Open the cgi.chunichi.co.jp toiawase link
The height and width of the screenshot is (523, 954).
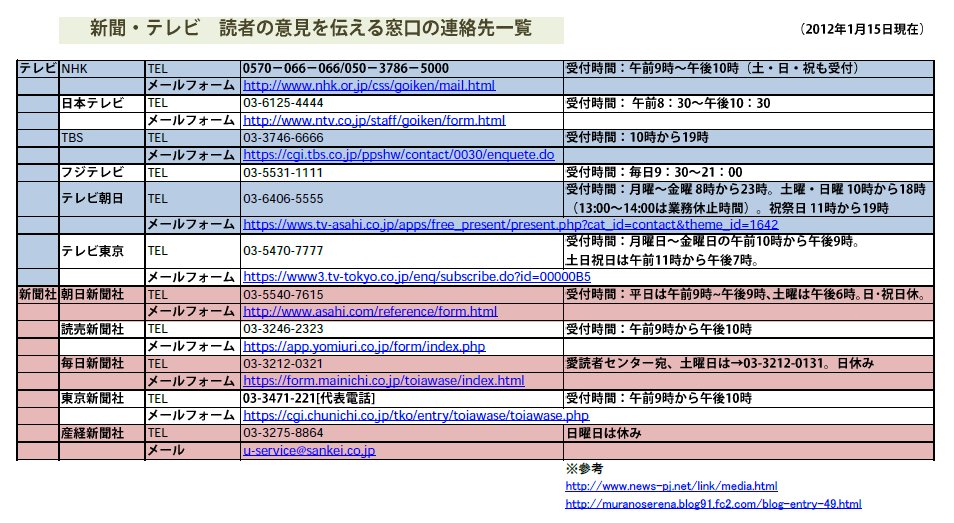tap(416, 415)
